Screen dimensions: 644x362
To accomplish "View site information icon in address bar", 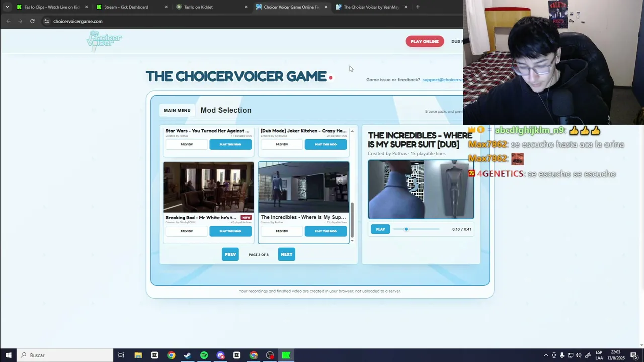I will pyautogui.click(x=46, y=21).
